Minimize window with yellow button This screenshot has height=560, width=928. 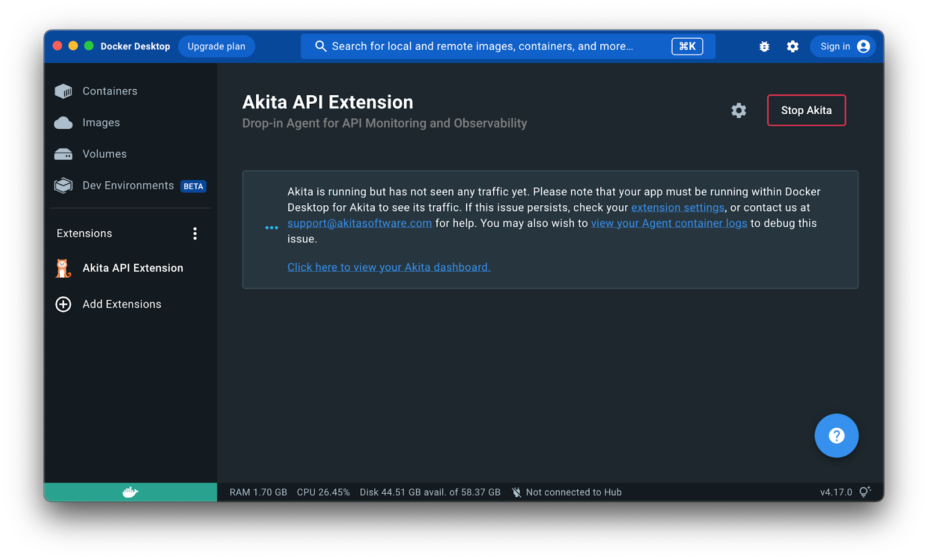click(x=73, y=46)
